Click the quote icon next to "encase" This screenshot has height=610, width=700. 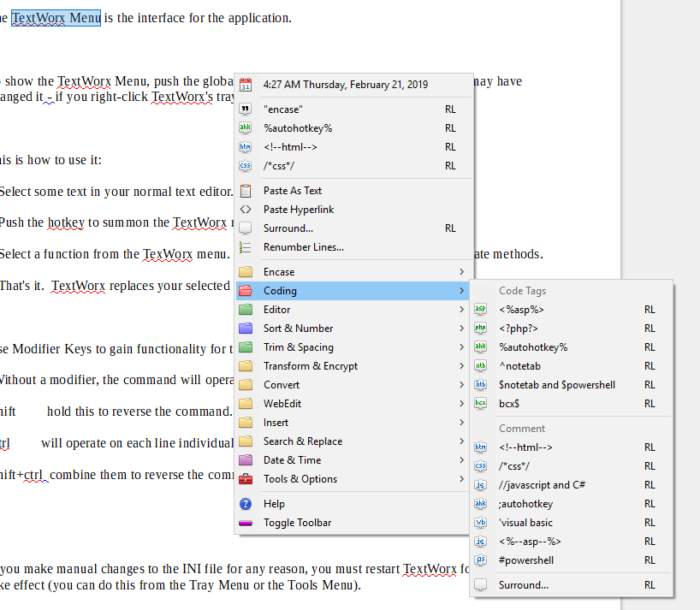click(246, 110)
